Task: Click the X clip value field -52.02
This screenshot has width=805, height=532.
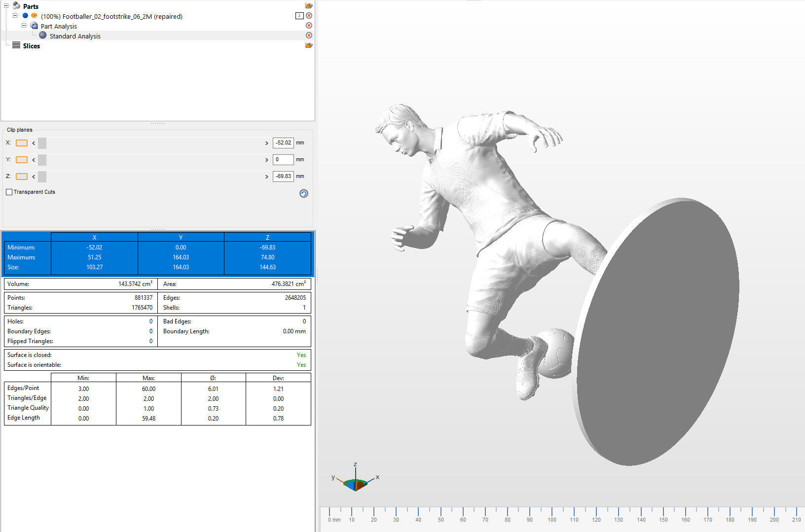Action: coord(283,143)
